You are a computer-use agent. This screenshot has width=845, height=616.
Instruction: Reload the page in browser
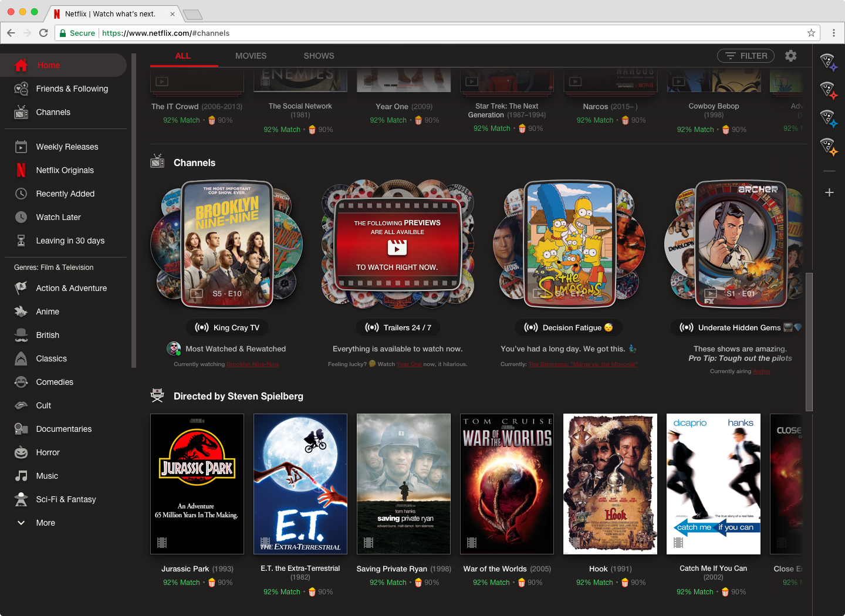pyautogui.click(x=43, y=33)
